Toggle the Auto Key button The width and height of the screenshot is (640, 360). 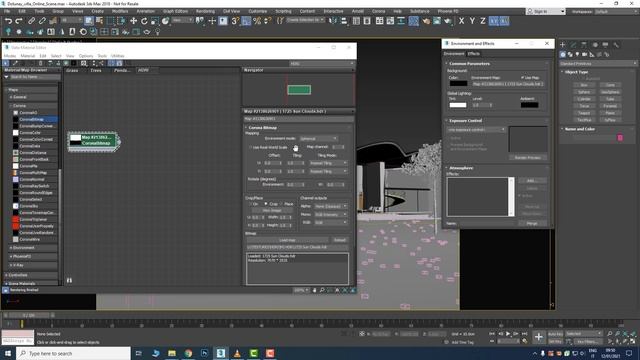555,334
